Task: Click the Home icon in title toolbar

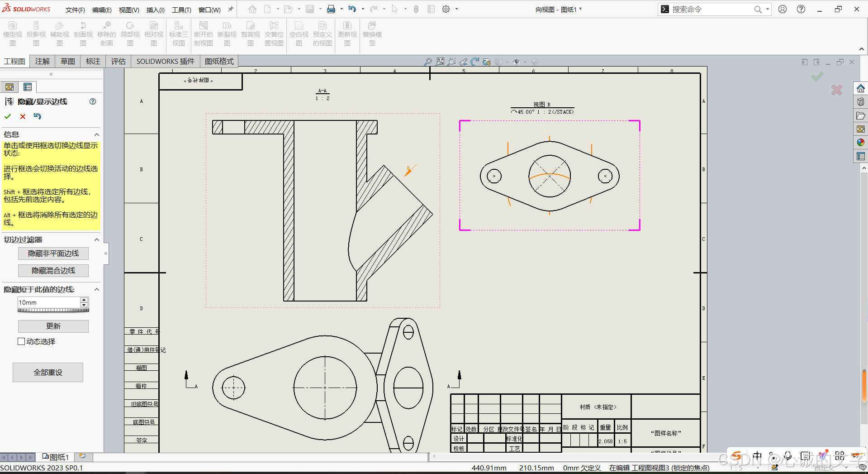Action: point(252,9)
